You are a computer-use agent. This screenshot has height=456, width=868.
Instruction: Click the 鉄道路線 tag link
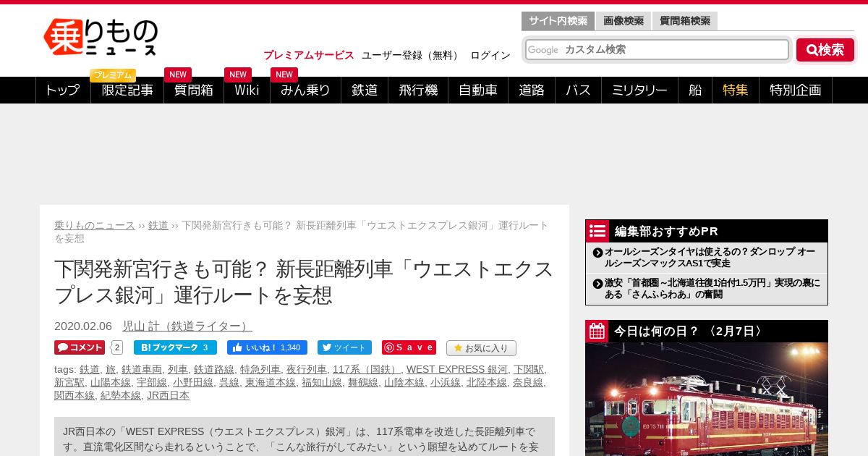(x=214, y=369)
